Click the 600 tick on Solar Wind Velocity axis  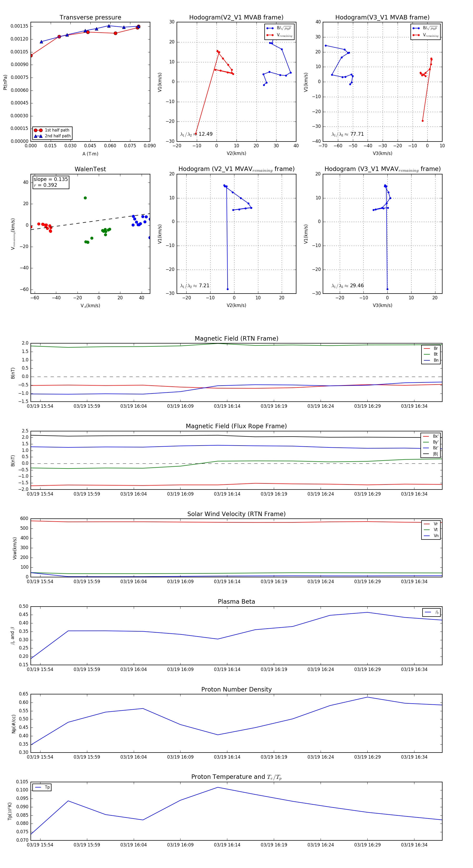click(x=24, y=519)
